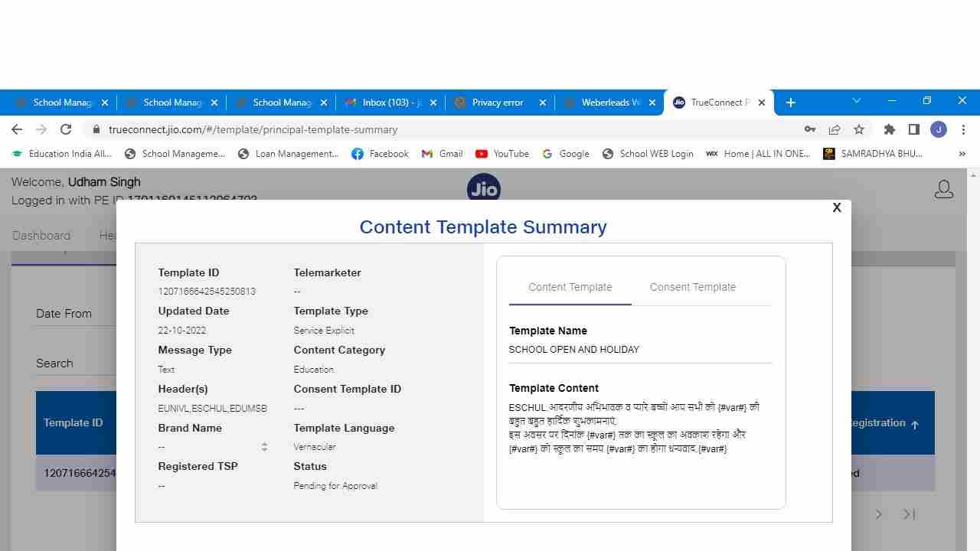
Task: Reload the page with refresh icon
Action: point(66,129)
